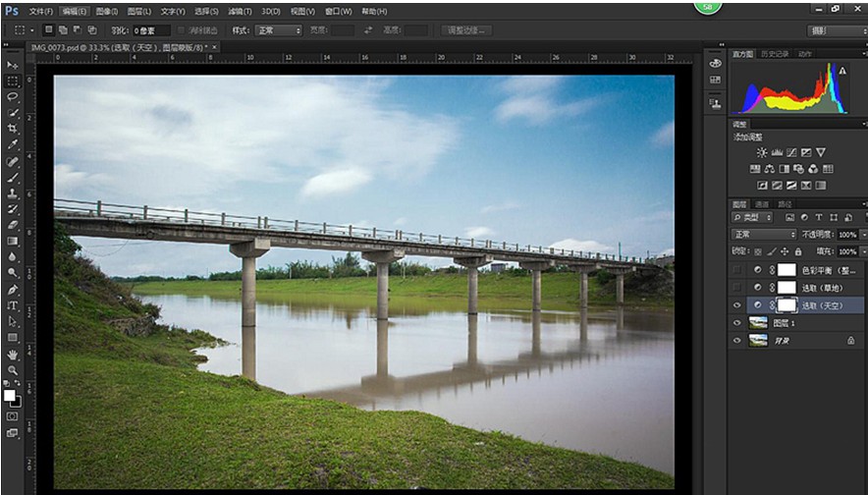Open the 编辑(E) menu
Image resolution: width=868 pixels, height=495 pixels.
pos(75,11)
